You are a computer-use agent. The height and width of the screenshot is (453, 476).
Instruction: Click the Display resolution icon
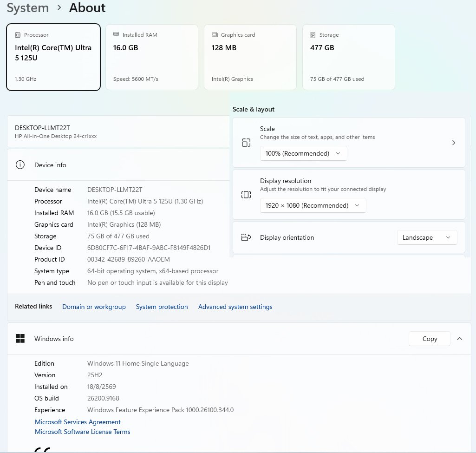[x=246, y=195]
